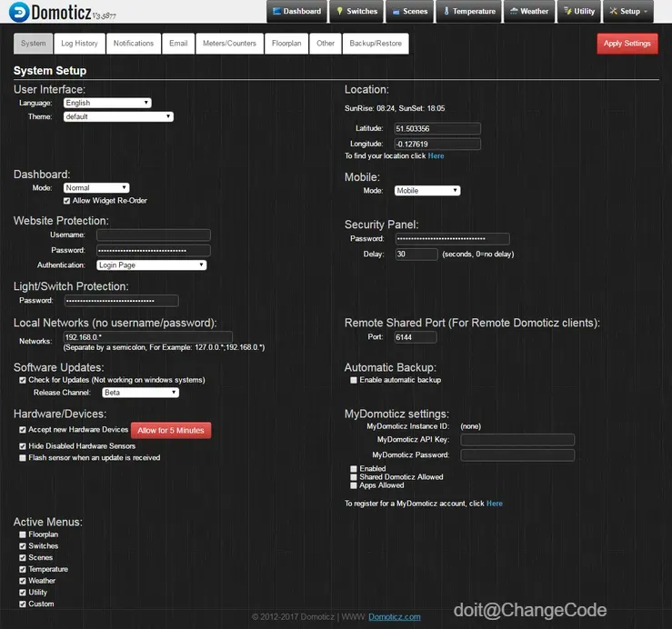Open Utility via the lightning icon
Viewport: 672px width, 629px height.
pos(567,11)
